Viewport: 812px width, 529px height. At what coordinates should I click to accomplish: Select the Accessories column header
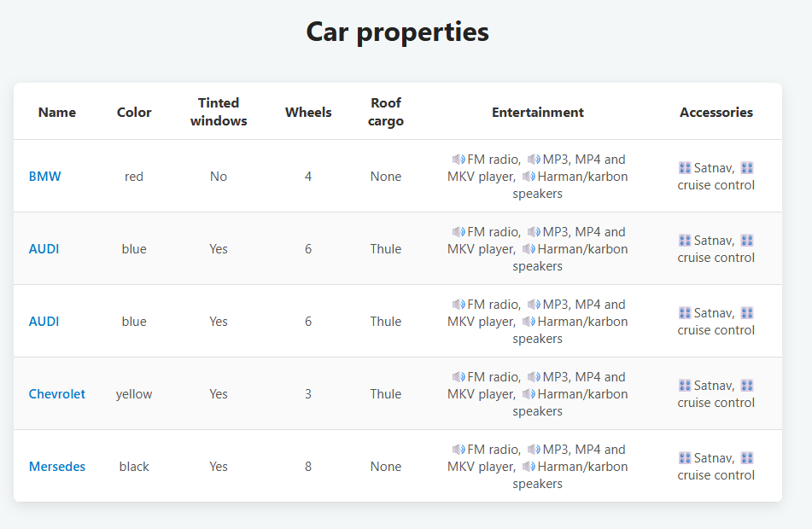[716, 113]
